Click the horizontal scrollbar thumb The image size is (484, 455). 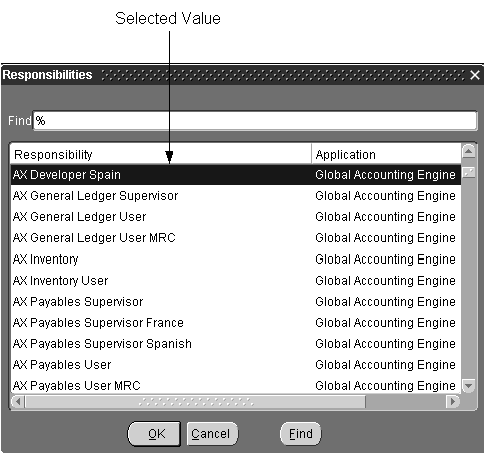point(195,401)
